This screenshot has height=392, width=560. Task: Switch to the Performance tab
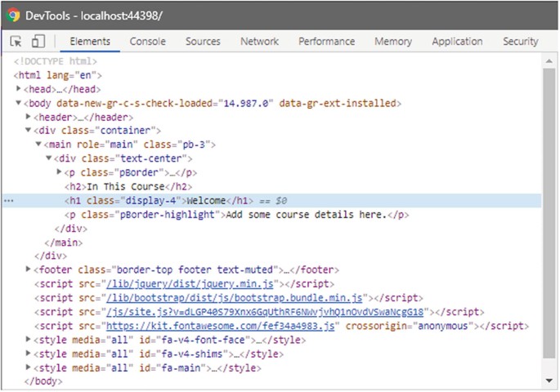click(x=326, y=42)
